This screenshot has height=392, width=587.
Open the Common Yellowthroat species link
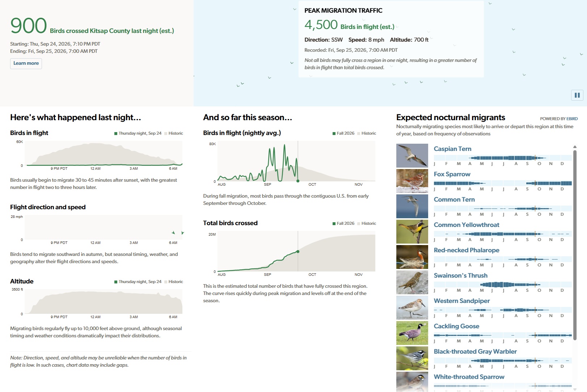point(466,225)
